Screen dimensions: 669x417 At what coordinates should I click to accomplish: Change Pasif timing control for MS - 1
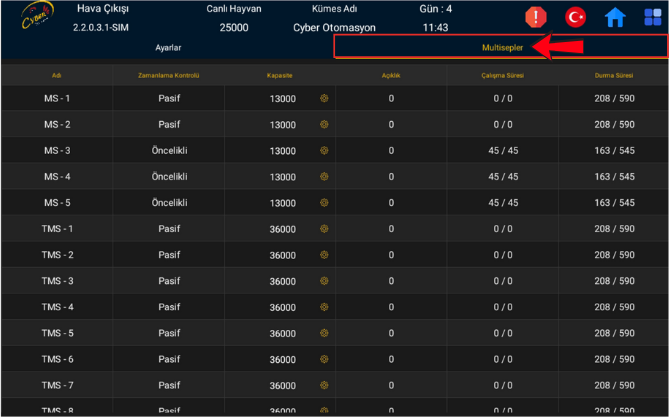(x=169, y=99)
